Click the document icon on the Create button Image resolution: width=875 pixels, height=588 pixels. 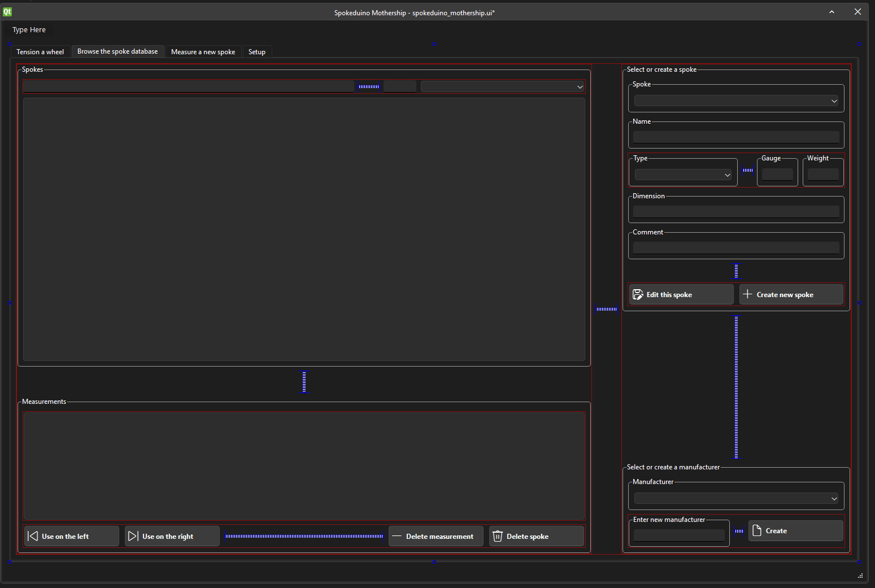click(757, 530)
